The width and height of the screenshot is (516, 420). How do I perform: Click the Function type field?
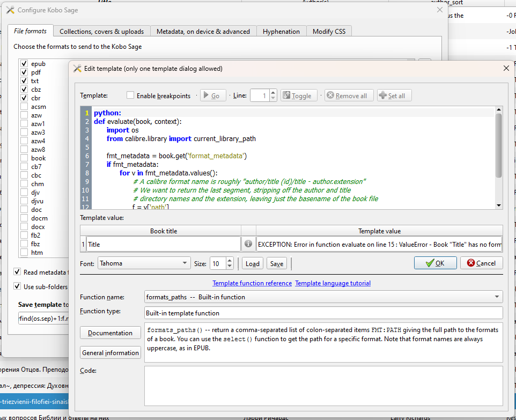(323, 313)
